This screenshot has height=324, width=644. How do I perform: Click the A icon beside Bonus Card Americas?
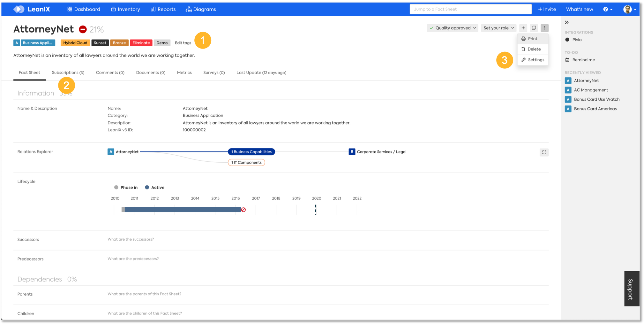click(568, 109)
